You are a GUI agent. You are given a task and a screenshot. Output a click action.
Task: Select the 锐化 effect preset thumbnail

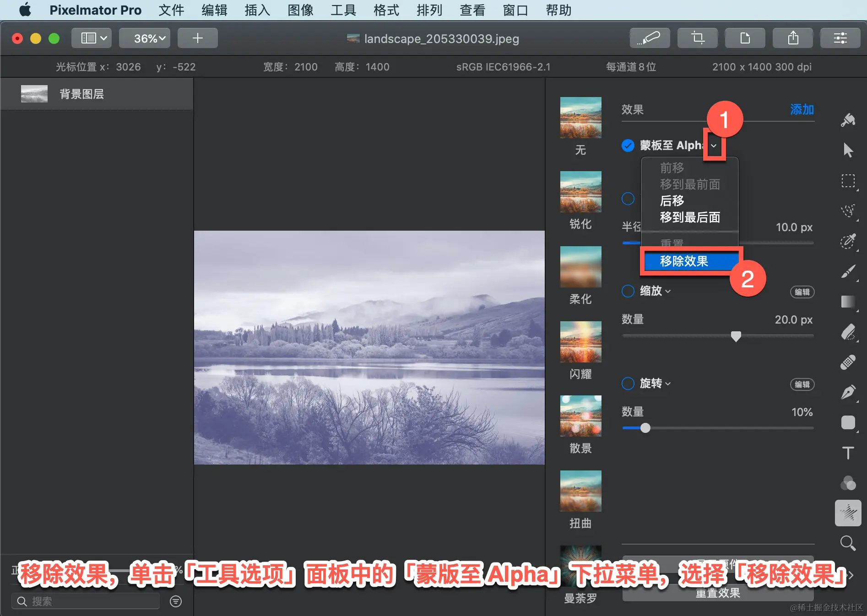[x=580, y=192]
